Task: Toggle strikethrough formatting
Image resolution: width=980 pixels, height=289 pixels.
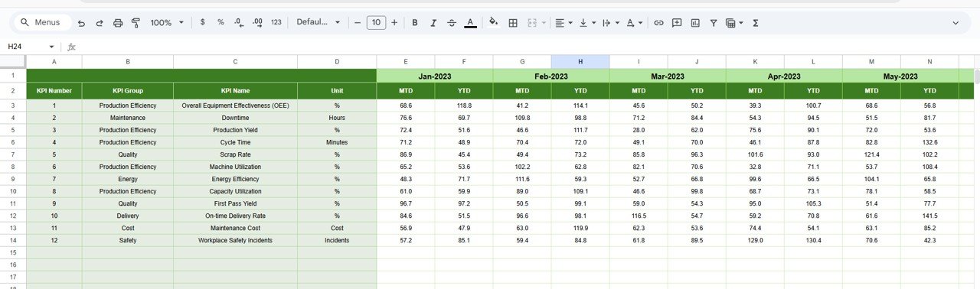Action: pyautogui.click(x=452, y=23)
